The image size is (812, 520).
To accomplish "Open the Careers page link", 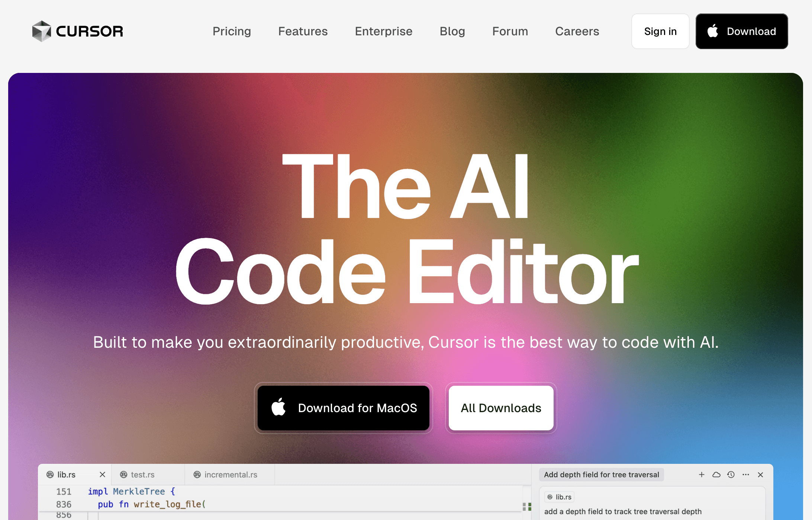I will pos(577,31).
